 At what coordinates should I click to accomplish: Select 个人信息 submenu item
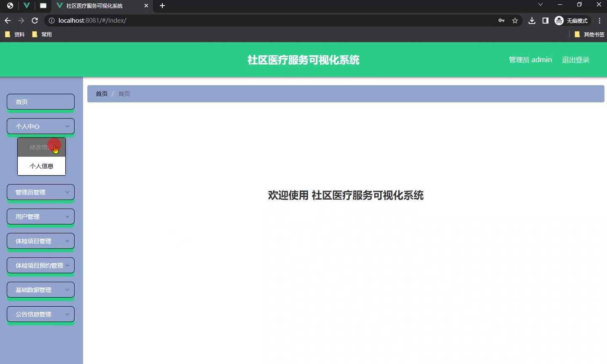[41, 166]
